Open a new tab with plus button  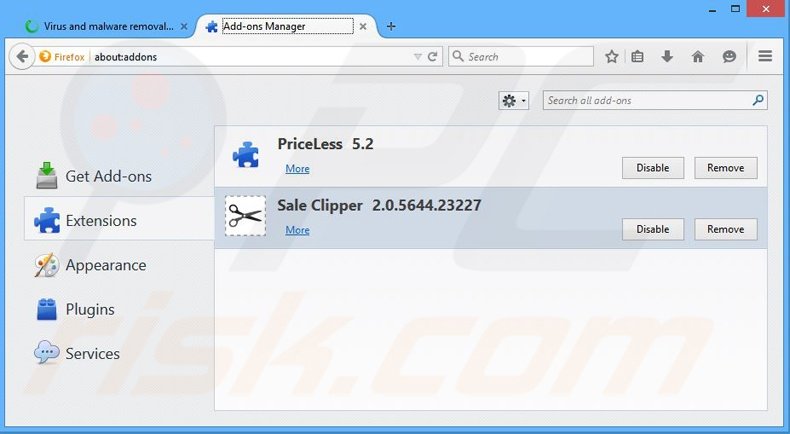click(391, 26)
